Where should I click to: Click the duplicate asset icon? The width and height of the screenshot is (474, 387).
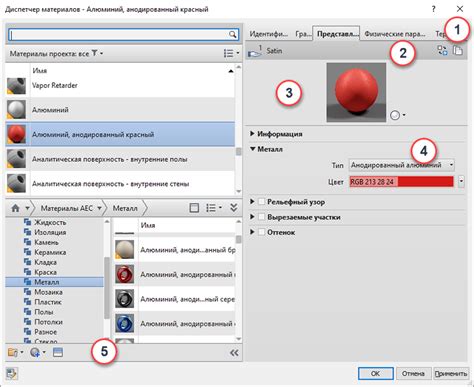pyautogui.click(x=458, y=50)
